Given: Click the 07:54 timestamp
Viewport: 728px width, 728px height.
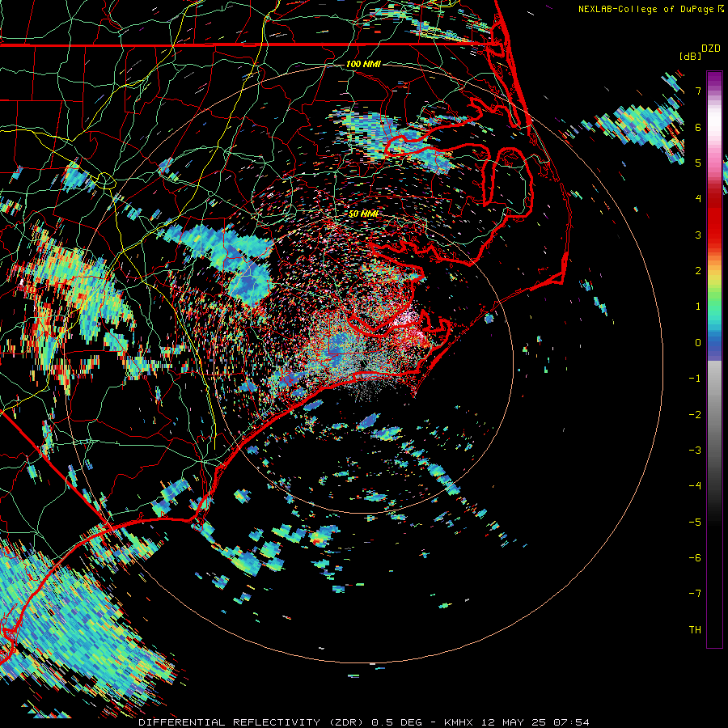Looking at the screenshot, I should [x=573, y=722].
